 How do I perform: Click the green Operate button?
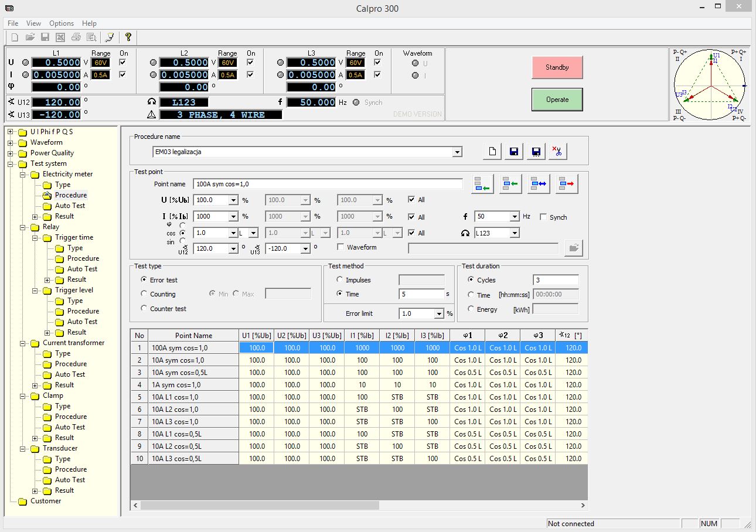(x=557, y=100)
